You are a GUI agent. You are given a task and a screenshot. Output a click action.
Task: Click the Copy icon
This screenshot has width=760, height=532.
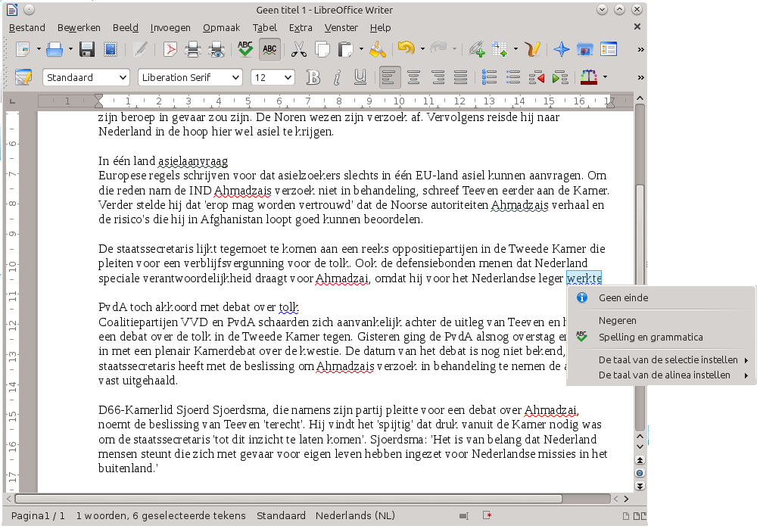click(x=322, y=49)
